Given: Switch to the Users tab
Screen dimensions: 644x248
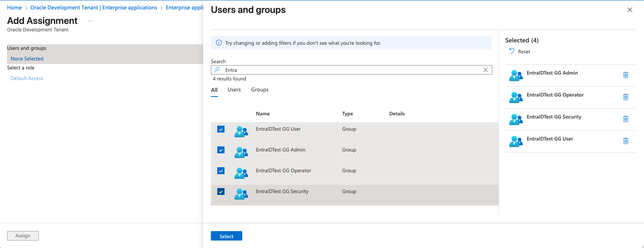Looking at the screenshot, I should pyautogui.click(x=234, y=89).
